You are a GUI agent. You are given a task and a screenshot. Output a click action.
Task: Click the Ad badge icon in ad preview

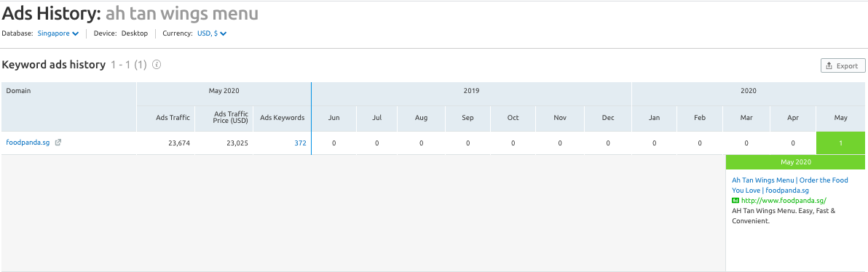coord(735,201)
